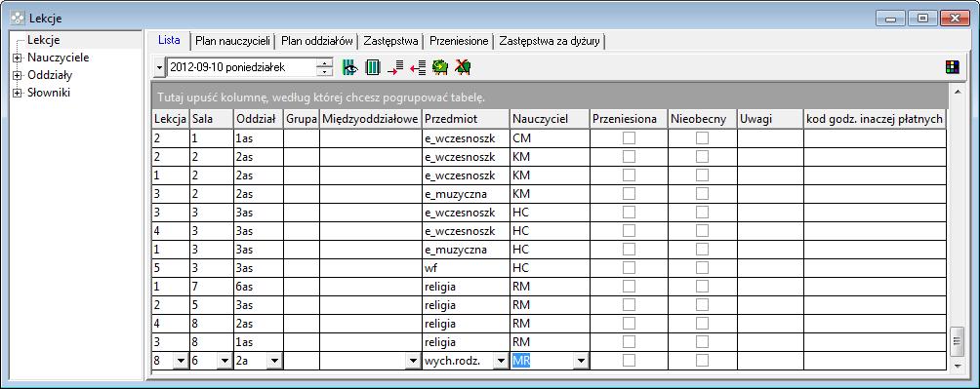The width and height of the screenshot is (980, 389).
Task: Open the Zastępstwa za dyżury tab
Action: coord(550,41)
